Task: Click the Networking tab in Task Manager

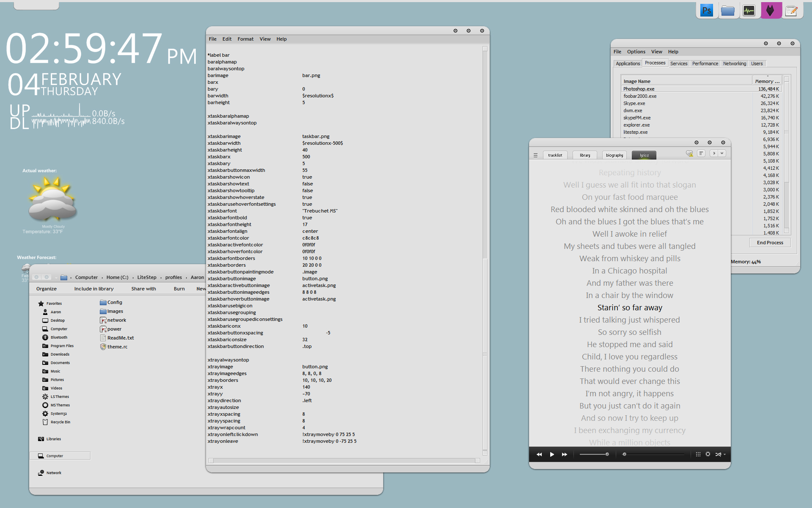Action: click(x=734, y=63)
